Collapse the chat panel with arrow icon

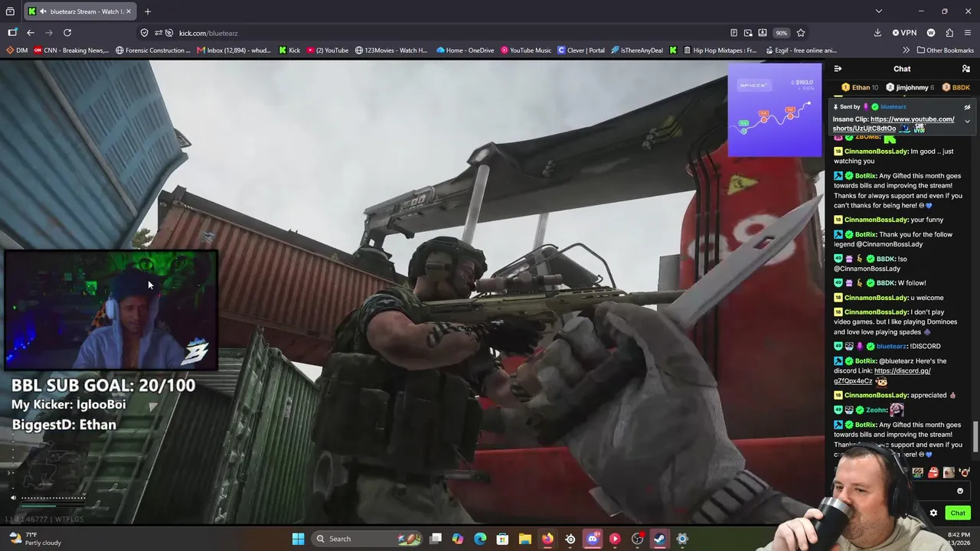[838, 69]
